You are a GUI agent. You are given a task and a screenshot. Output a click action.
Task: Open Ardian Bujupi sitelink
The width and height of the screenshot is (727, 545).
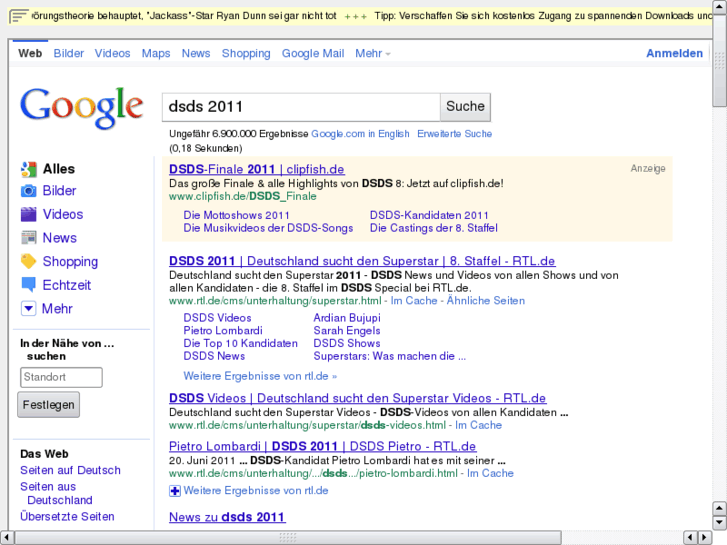tap(347, 318)
